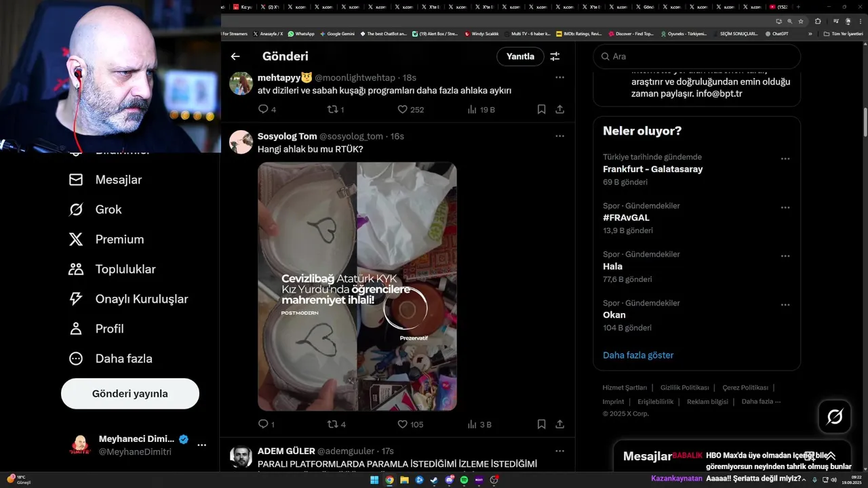The image size is (868, 488).
Task: Open the Okan trend
Action: tap(614, 315)
